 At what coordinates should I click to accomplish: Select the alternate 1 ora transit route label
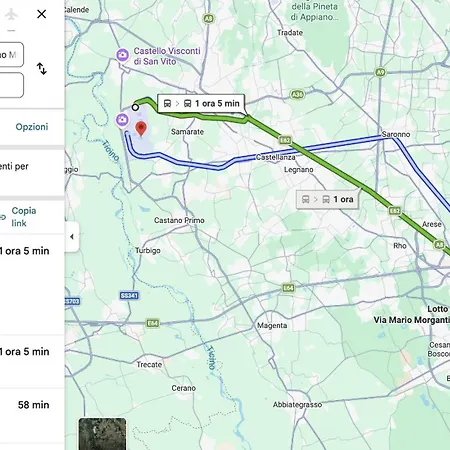327,199
